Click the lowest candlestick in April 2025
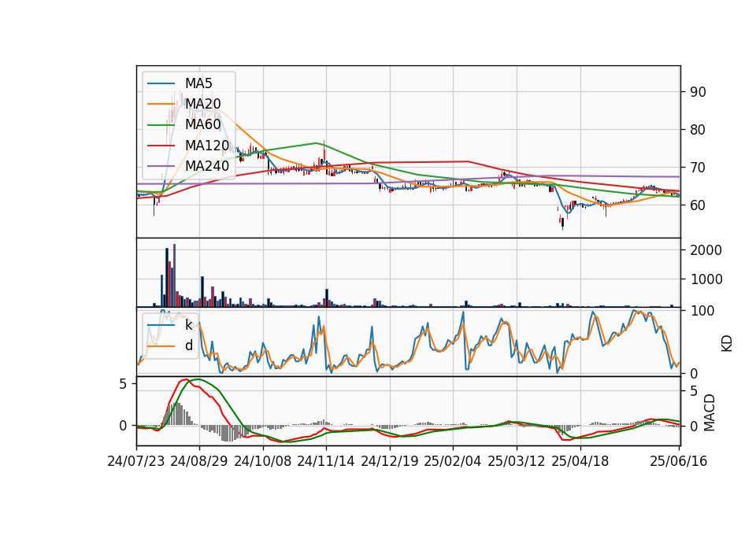 562,222
